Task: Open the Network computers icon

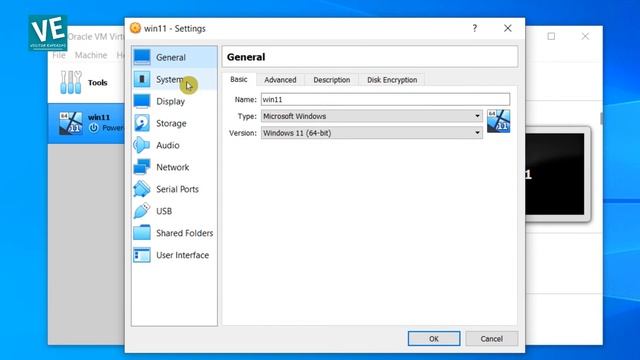Action: [142, 167]
